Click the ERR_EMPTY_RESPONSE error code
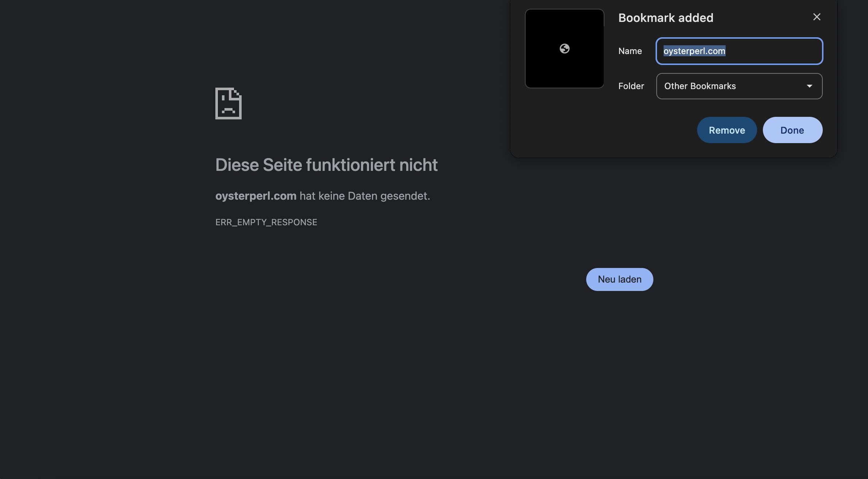Image resolution: width=868 pixels, height=479 pixels. [x=266, y=222]
